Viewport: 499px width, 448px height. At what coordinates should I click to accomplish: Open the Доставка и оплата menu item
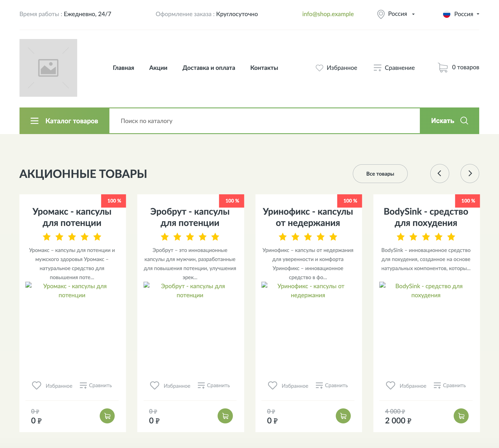click(209, 68)
